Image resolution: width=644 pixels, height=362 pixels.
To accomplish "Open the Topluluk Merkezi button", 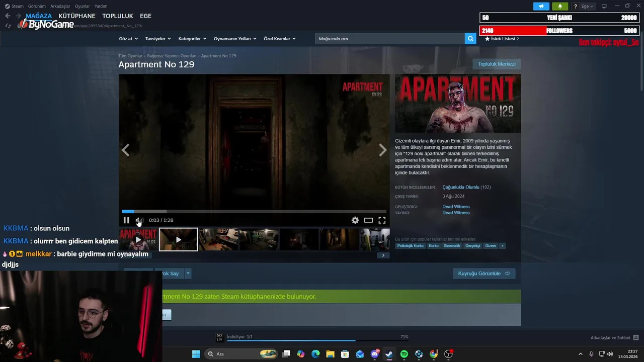I will pyautogui.click(x=497, y=64).
